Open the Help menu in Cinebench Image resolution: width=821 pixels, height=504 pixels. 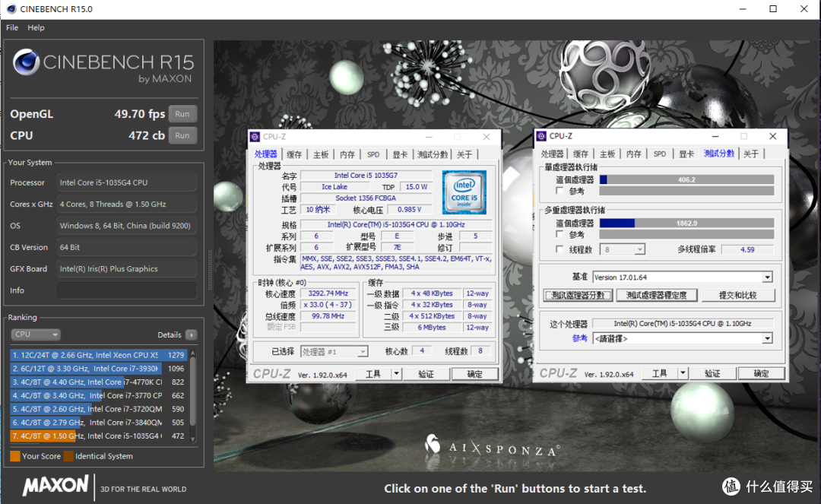pos(36,27)
